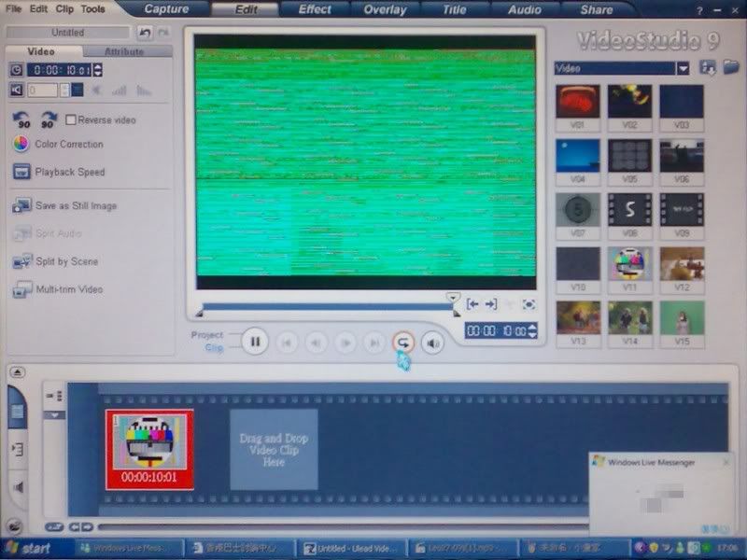
Task: Open the File menu
Action: click(x=13, y=9)
